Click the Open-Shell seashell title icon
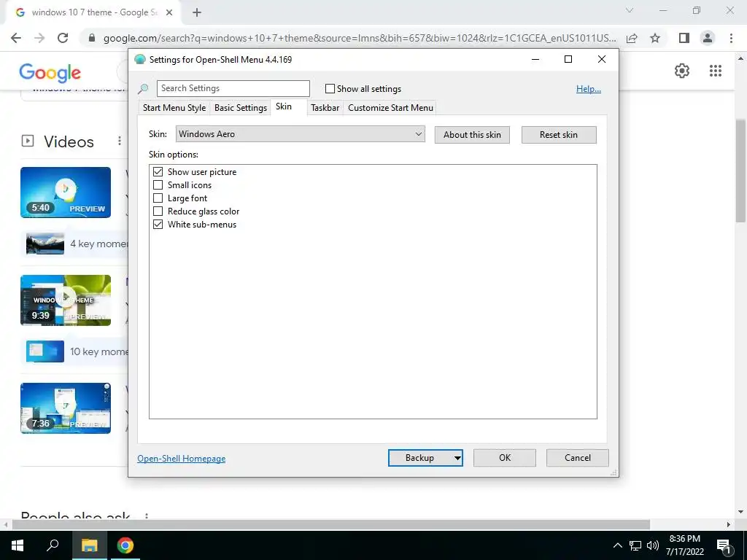This screenshot has width=747, height=560. (139, 60)
